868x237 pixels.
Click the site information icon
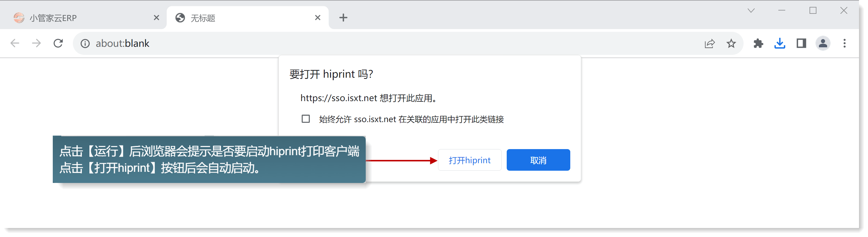85,43
